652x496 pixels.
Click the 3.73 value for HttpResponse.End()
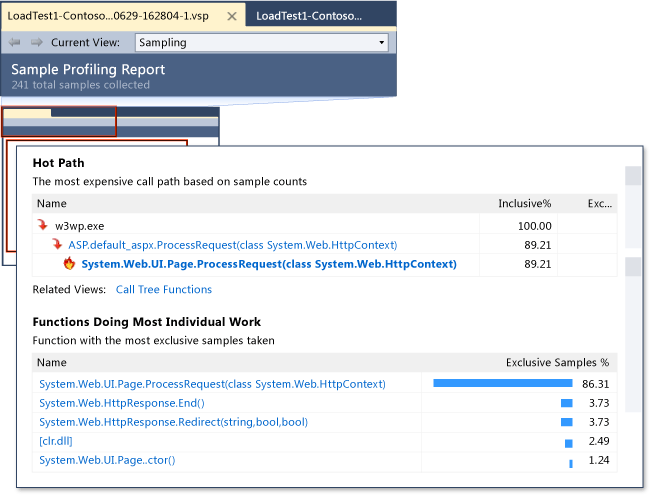[x=599, y=403]
